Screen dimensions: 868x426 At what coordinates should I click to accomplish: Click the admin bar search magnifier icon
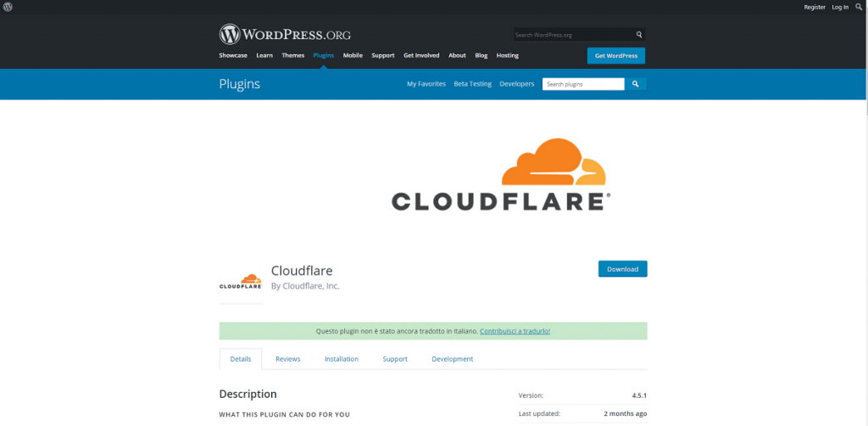point(859,7)
